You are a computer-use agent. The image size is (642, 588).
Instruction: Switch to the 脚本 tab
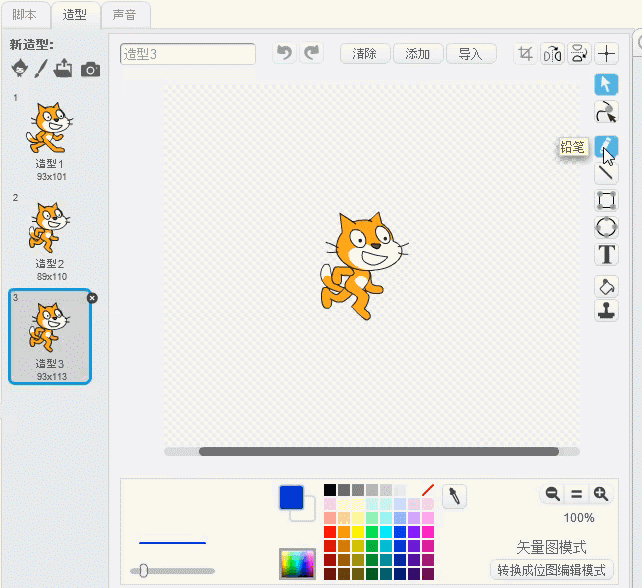(25, 15)
